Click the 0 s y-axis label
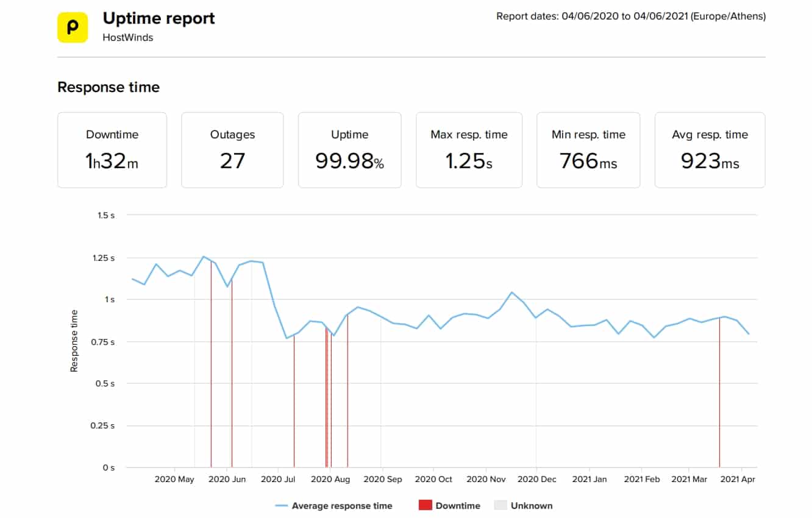 109,467
